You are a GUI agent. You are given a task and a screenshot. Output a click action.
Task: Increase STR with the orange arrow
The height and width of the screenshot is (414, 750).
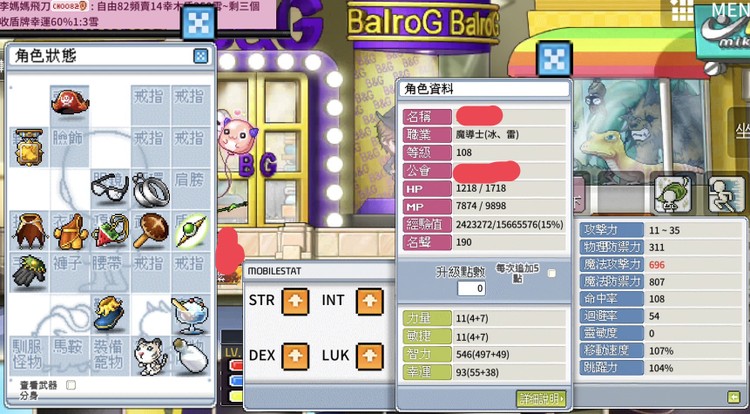click(295, 302)
